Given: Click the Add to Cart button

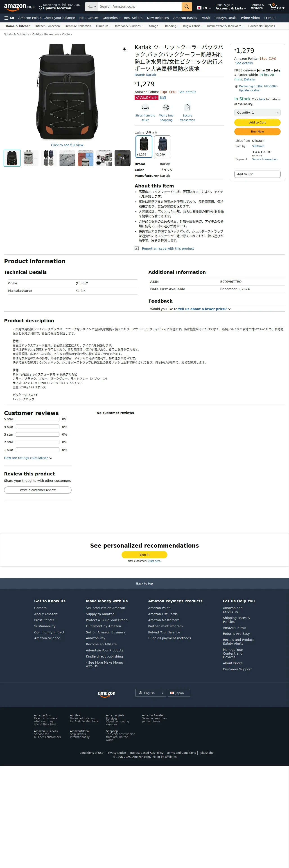Looking at the screenshot, I should (x=257, y=123).
